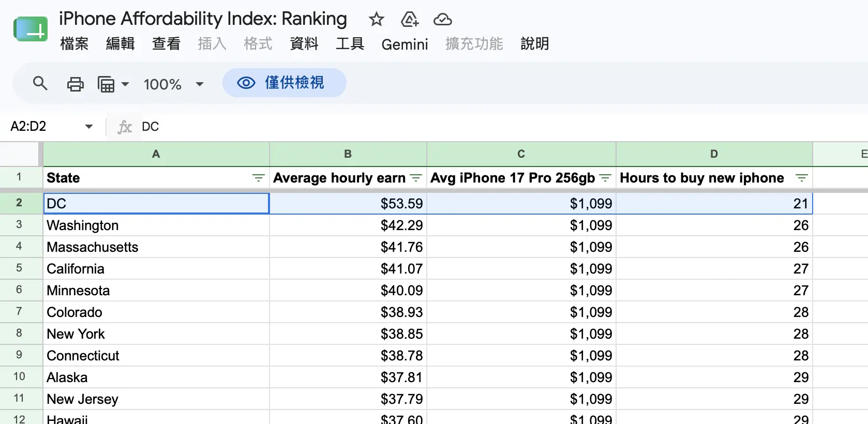Click the Connecticut cell
The image size is (868, 424).
click(156, 355)
